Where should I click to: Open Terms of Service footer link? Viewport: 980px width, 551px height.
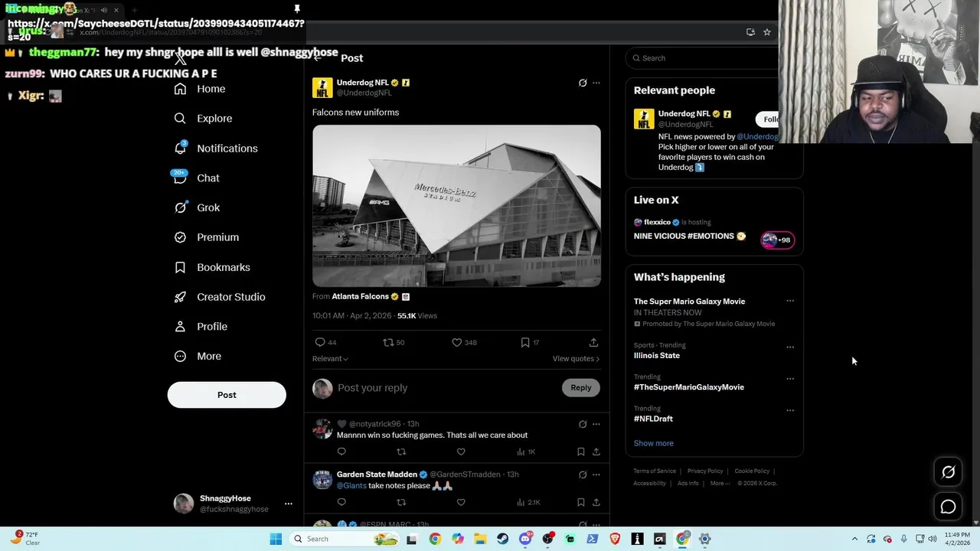pyautogui.click(x=655, y=471)
